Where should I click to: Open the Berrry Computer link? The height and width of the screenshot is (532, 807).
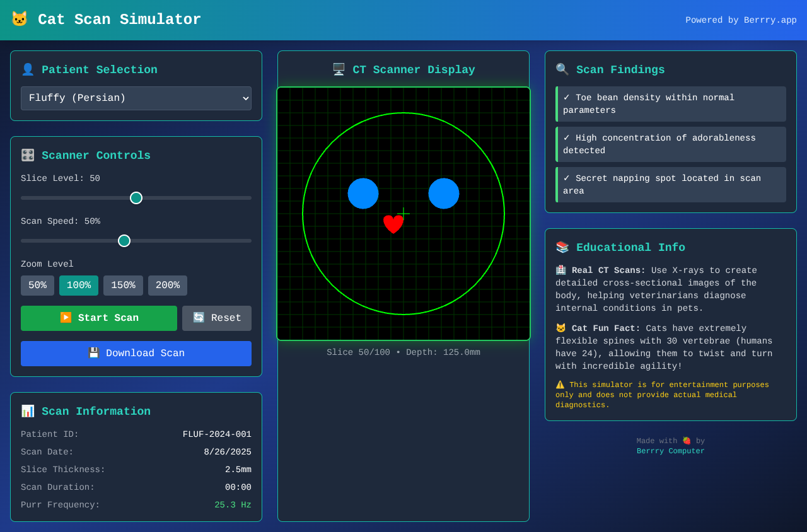670,451
